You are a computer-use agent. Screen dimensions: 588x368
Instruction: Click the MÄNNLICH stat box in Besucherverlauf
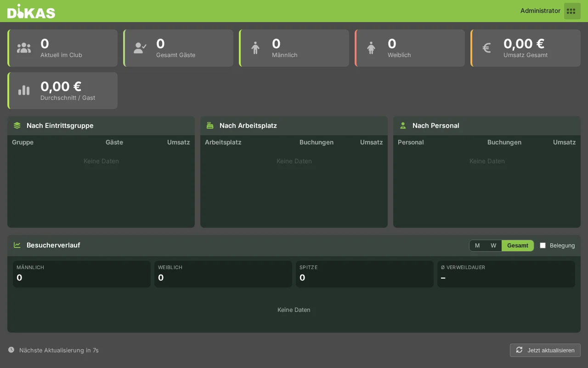[82, 274]
